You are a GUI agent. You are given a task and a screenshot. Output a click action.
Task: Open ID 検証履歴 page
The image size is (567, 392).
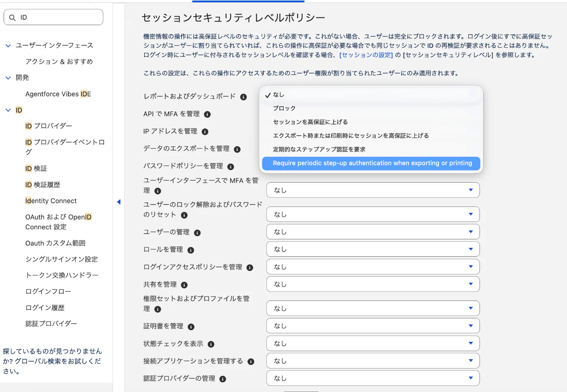tap(43, 185)
